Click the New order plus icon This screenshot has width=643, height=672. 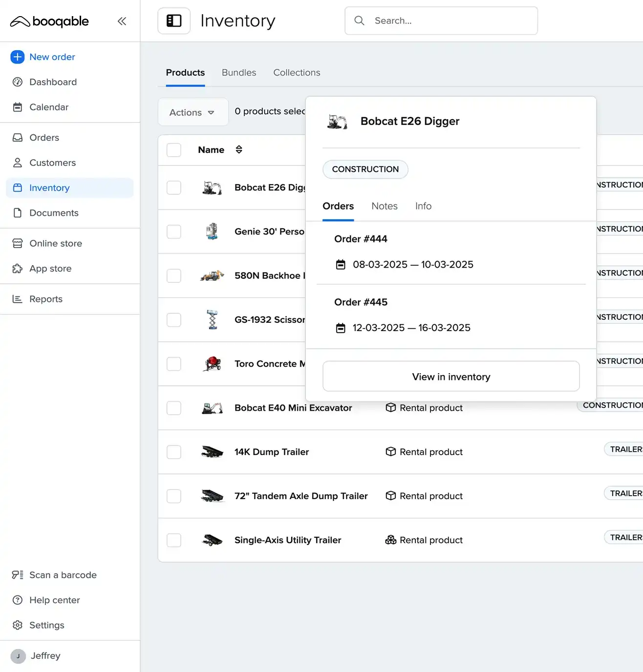[17, 57]
